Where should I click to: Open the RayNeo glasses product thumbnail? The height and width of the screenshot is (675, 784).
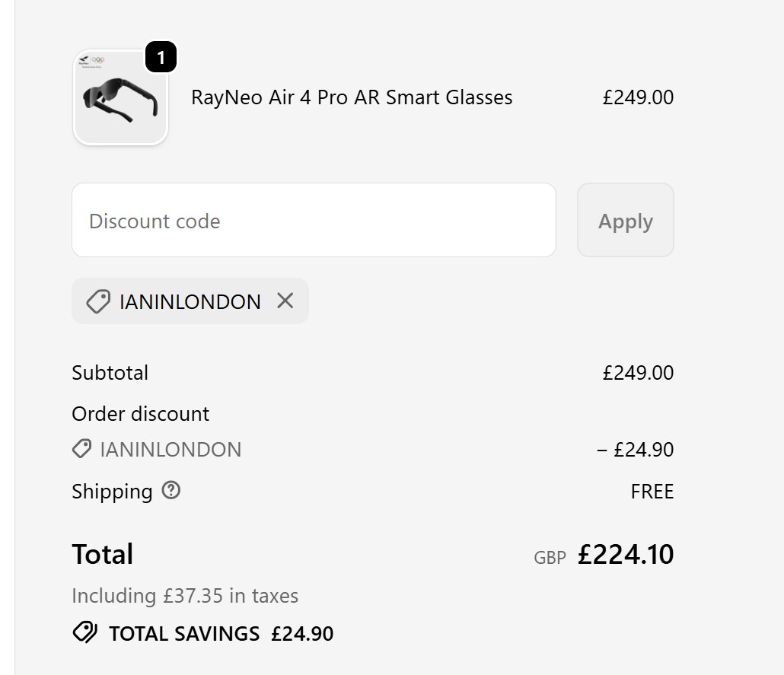coord(120,98)
